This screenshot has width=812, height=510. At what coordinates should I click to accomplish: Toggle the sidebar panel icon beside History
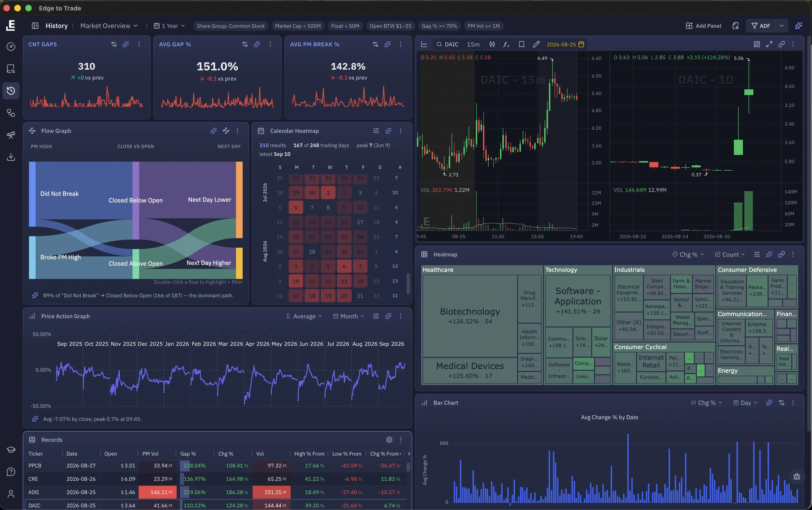coord(35,26)
